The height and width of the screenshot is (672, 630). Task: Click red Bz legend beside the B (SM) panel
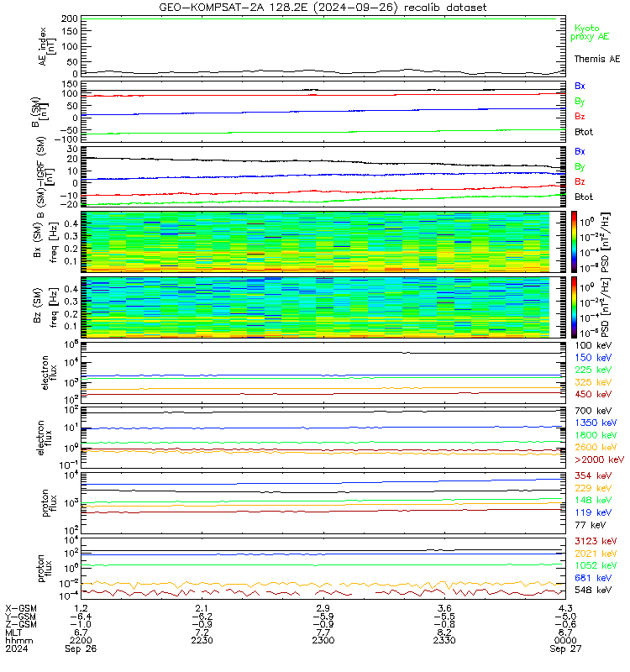(x=580, y=116)
